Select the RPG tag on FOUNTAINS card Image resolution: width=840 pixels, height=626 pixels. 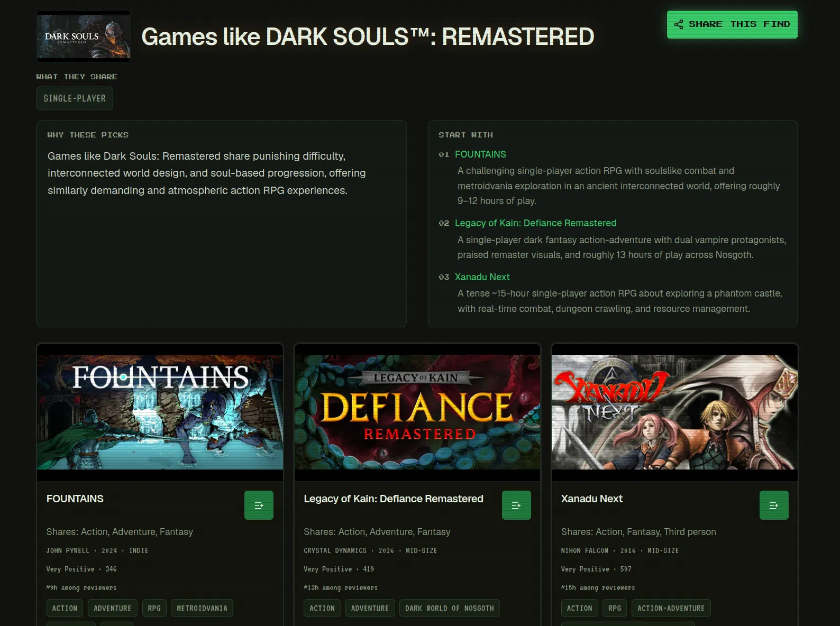[154, 608]
